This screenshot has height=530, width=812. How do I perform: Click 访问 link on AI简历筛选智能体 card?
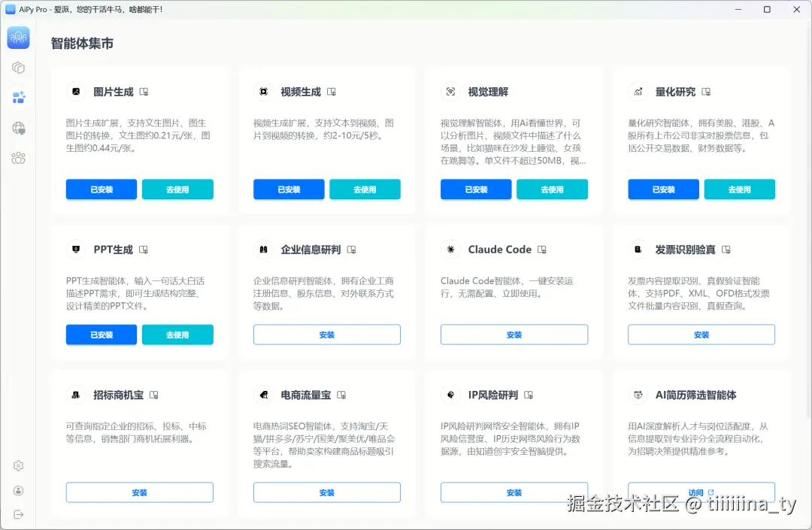pyautogui.click(x=701, y=492)
